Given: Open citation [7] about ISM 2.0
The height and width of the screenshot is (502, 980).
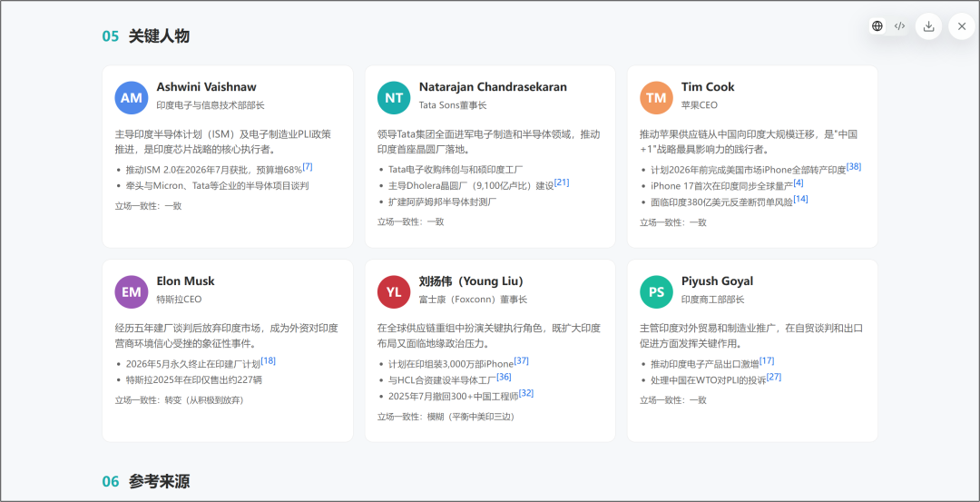Looking at the screenshot, I should pyautogui.click(x=308, y=167).
